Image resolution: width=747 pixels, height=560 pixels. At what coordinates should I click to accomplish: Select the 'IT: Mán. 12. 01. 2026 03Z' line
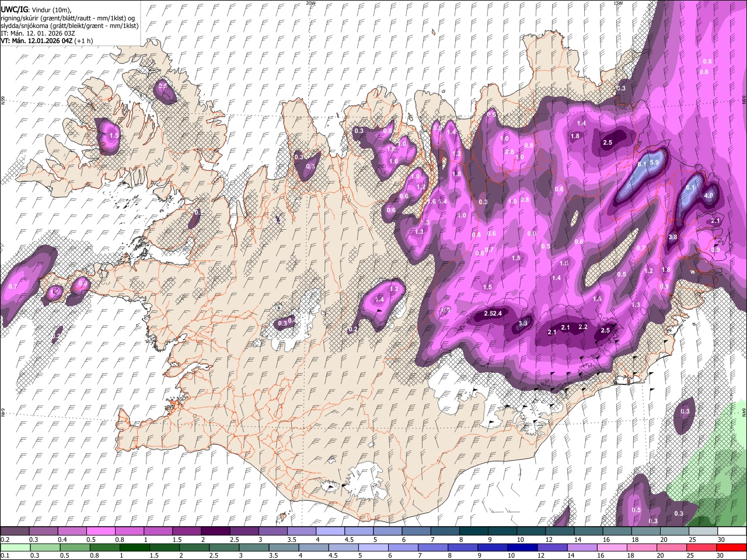pos(38,33)
